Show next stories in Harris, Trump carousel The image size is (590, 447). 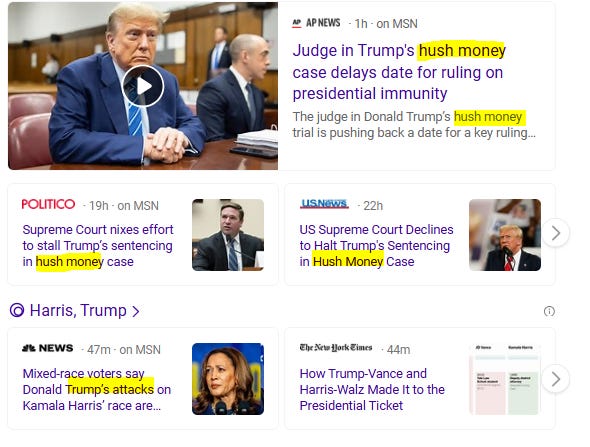[x=556, y=379]
